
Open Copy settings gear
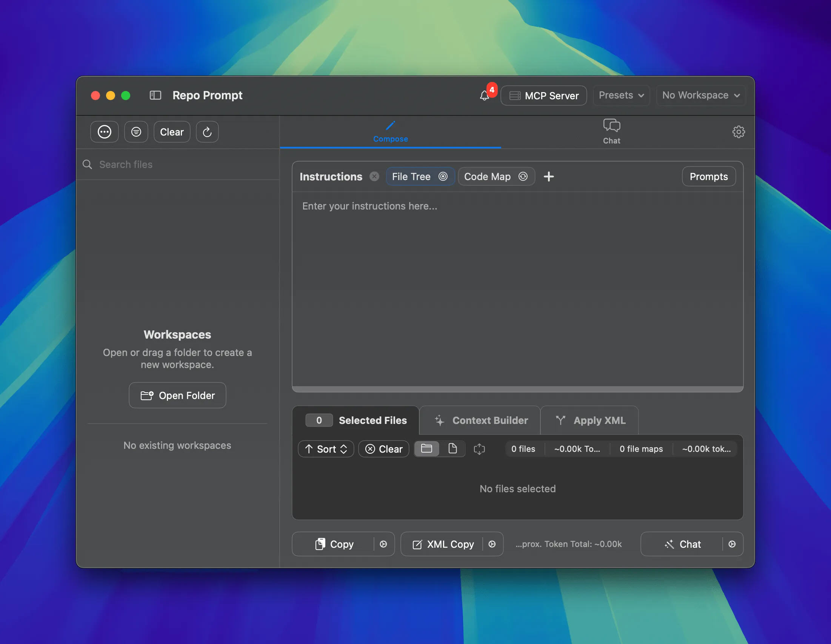[383, 544]
